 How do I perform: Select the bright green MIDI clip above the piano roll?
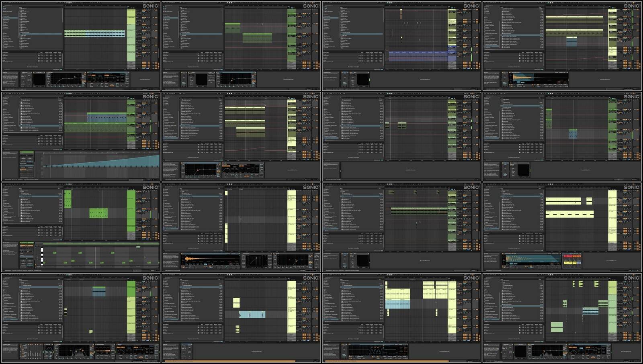(x=98, y=213)
